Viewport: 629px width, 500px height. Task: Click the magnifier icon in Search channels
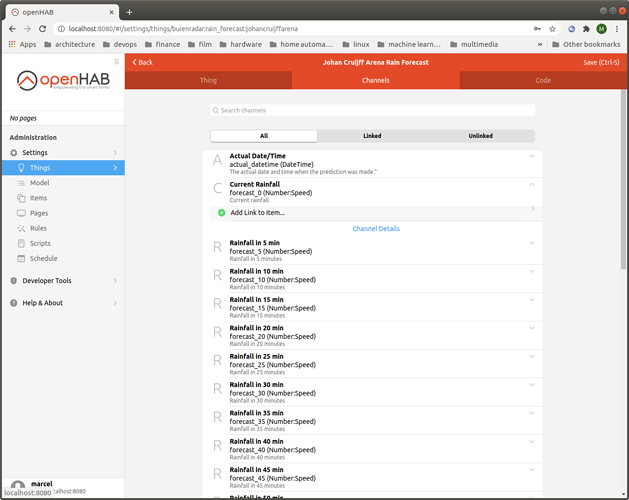tap(216, 110)
